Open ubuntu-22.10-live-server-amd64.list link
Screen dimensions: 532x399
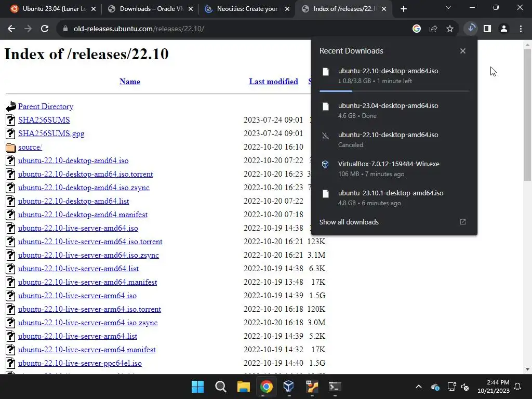(78, 269)
